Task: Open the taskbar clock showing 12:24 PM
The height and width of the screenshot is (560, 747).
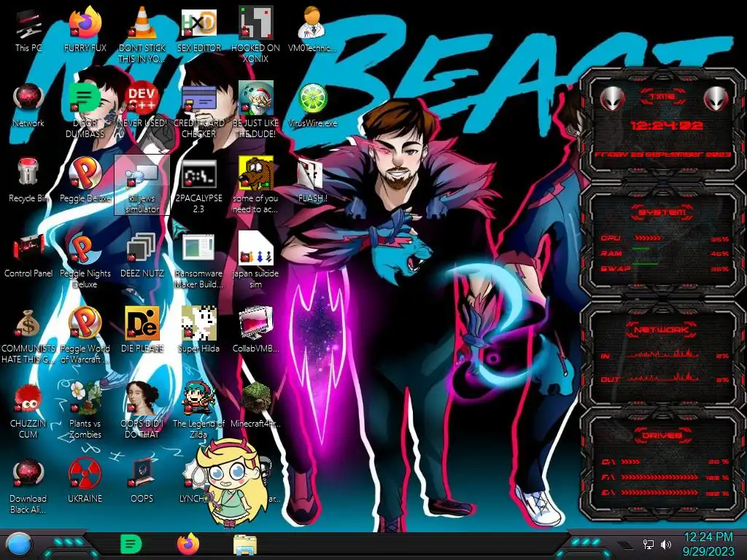Action: click(x=708, y=544)
